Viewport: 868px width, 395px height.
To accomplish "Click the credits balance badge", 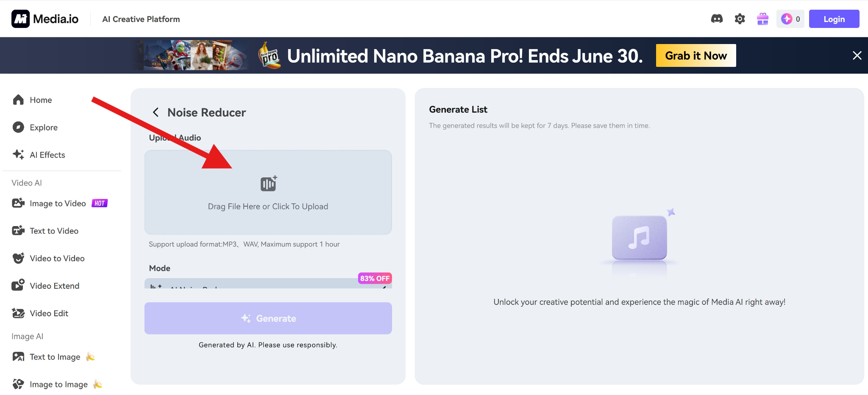I will click(x=790, y=19).
